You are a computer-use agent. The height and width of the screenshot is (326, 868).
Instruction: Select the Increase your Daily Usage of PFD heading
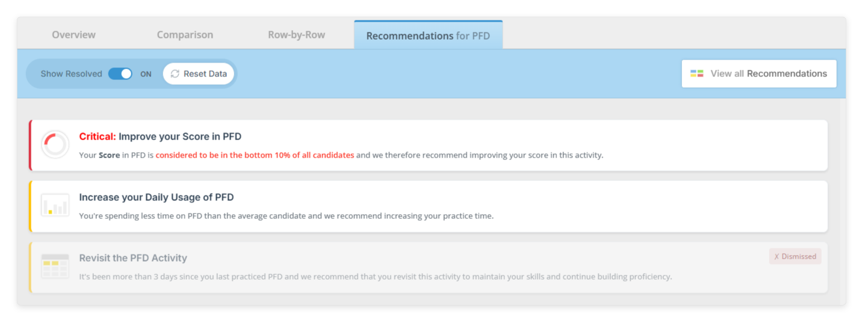click(x=157, y=197)
